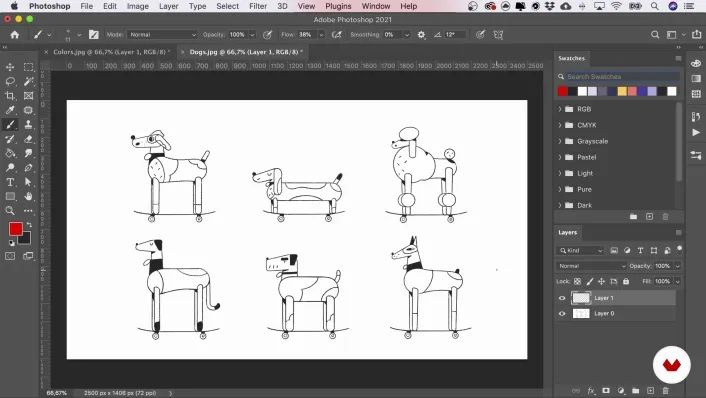Expand the Pastel swatches folder
Screen dimensions: 706x398
click(560, 157)
